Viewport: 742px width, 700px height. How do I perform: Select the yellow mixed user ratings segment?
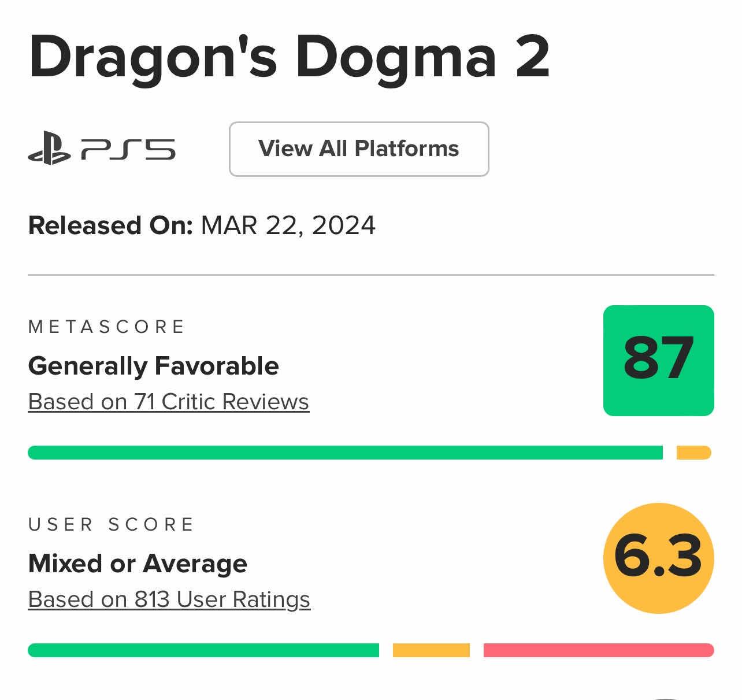click(431, 650)
